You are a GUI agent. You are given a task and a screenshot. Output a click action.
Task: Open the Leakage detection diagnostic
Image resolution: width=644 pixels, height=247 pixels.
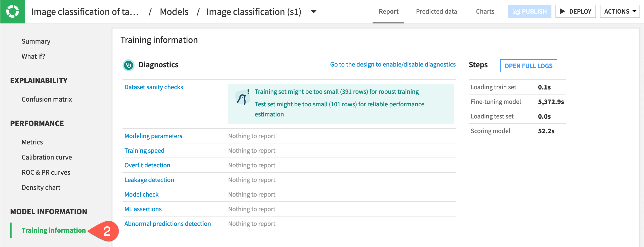[149, 180]
